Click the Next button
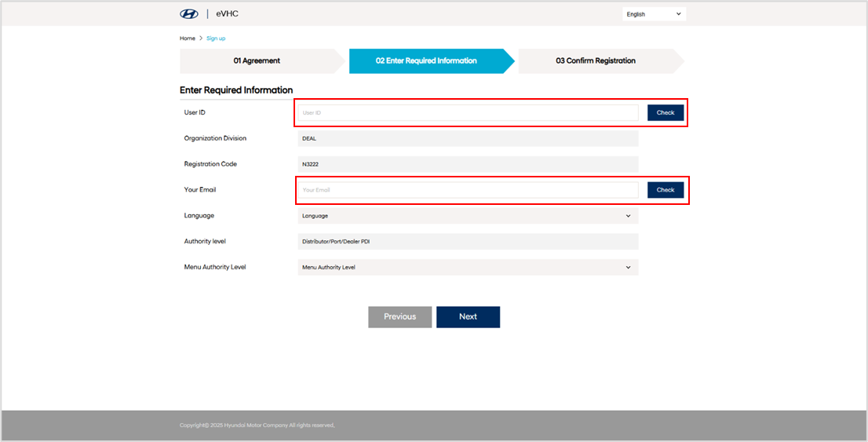Viewport: 868px width, 442px height. (x=468, y=317)
